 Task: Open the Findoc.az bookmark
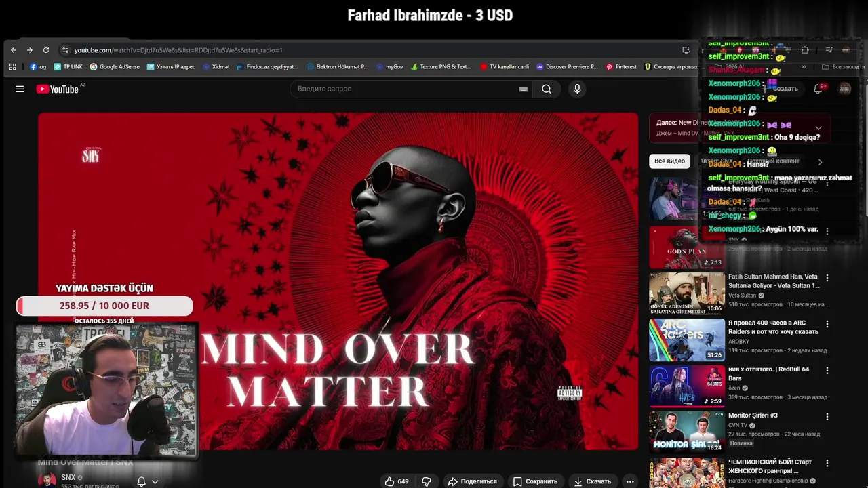(267, 67)
